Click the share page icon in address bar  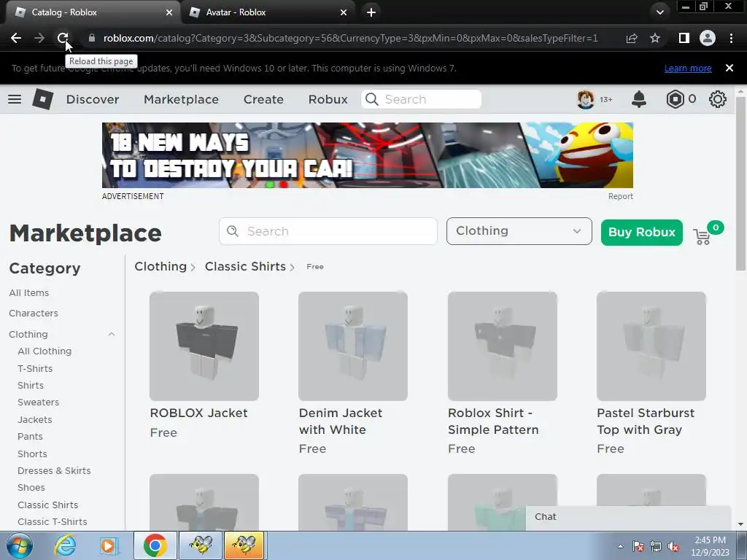pyautogui.click(x=632, y=38)
